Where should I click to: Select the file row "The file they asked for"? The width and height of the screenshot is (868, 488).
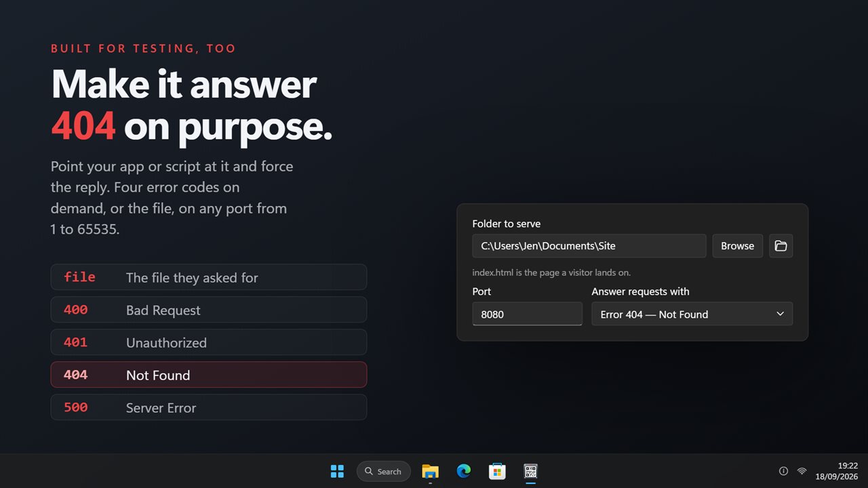pos(209,277)
